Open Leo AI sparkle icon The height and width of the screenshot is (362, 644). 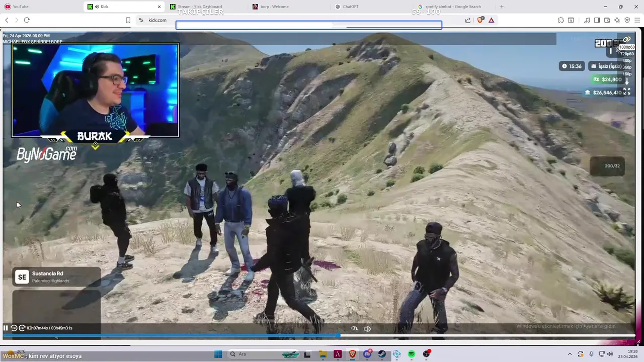(617, 20)
